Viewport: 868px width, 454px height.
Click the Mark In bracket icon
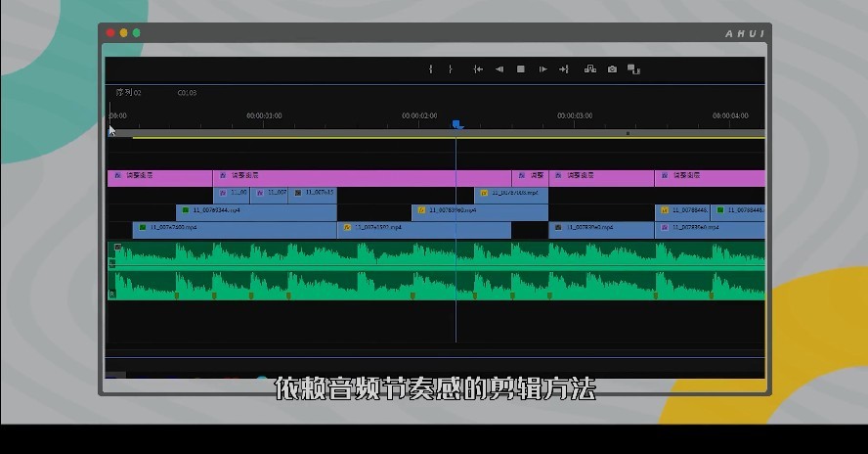(x=431, y=69)
